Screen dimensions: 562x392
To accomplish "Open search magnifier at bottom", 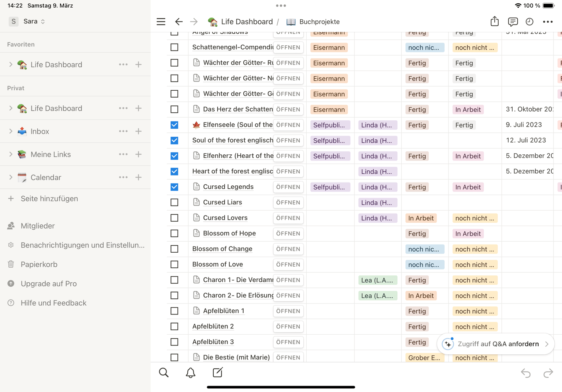I will 164,373.
